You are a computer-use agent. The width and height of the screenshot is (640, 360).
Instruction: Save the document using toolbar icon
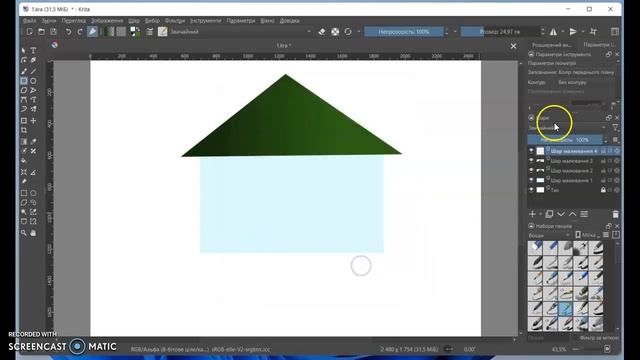(53, 32)
